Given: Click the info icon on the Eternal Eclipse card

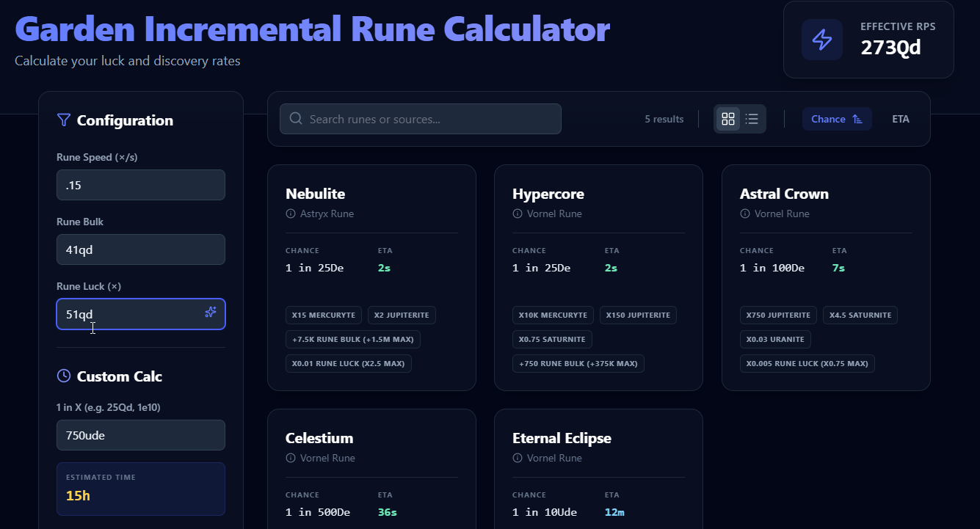Looking at the screenshot, I should (518, 458).
